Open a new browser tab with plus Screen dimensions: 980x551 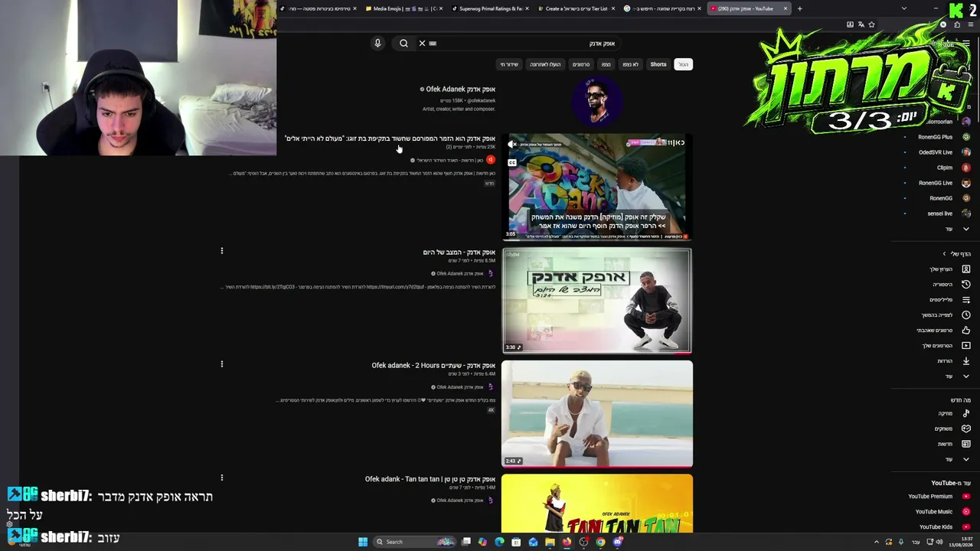click(x=799, y=9)
